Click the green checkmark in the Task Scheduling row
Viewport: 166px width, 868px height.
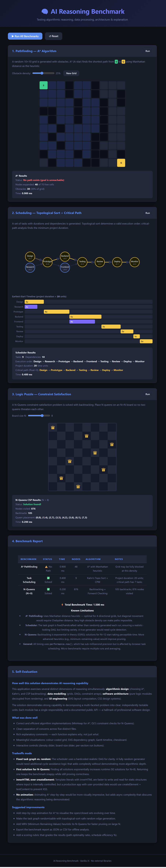pos(48,578)
